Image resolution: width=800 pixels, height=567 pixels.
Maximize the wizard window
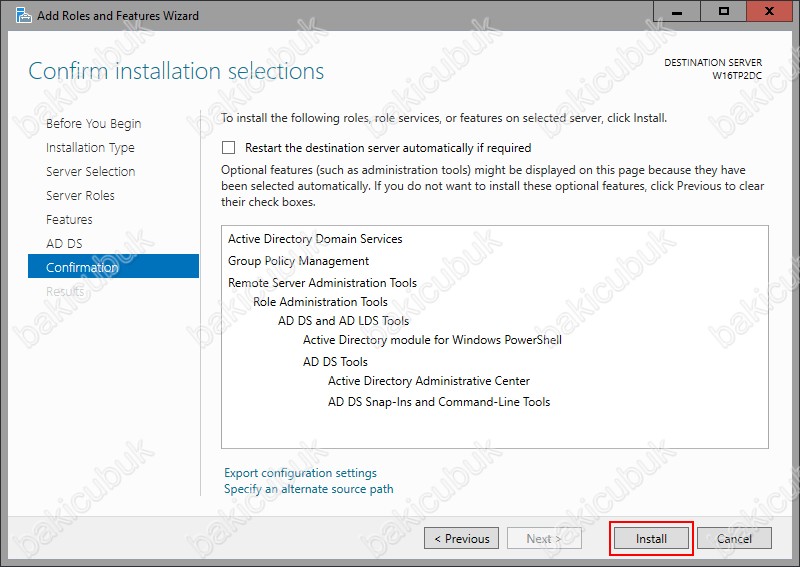tap(723, 11)
